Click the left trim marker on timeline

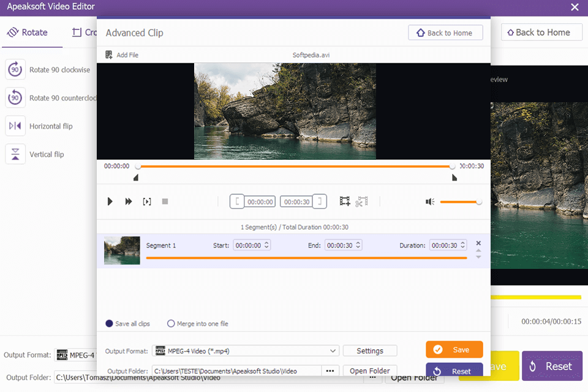click(136, 178)
